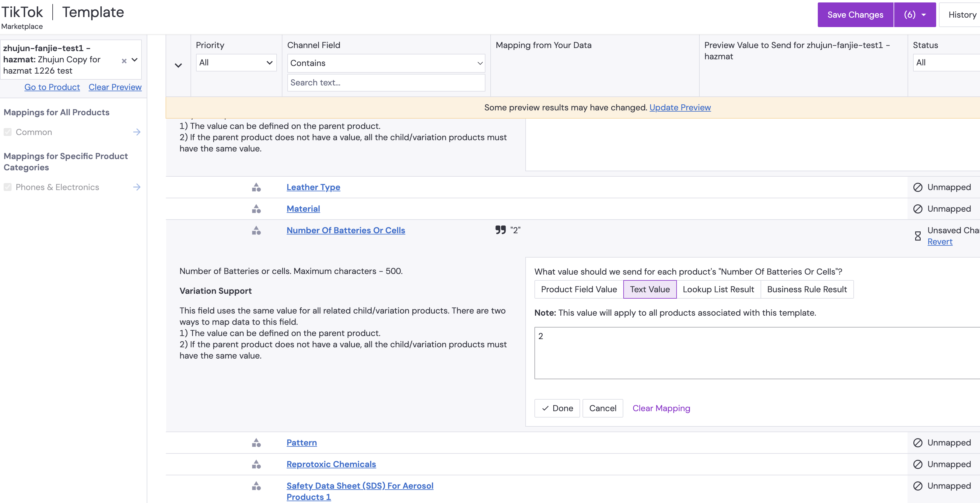Select Product Field Value option
Screen dimensions: 980x503
pyautogui.click(x=579, y=289)
